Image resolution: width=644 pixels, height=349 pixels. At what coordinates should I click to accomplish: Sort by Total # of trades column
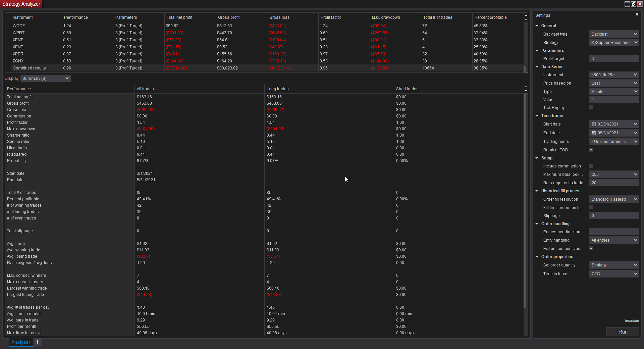[446, 17]
